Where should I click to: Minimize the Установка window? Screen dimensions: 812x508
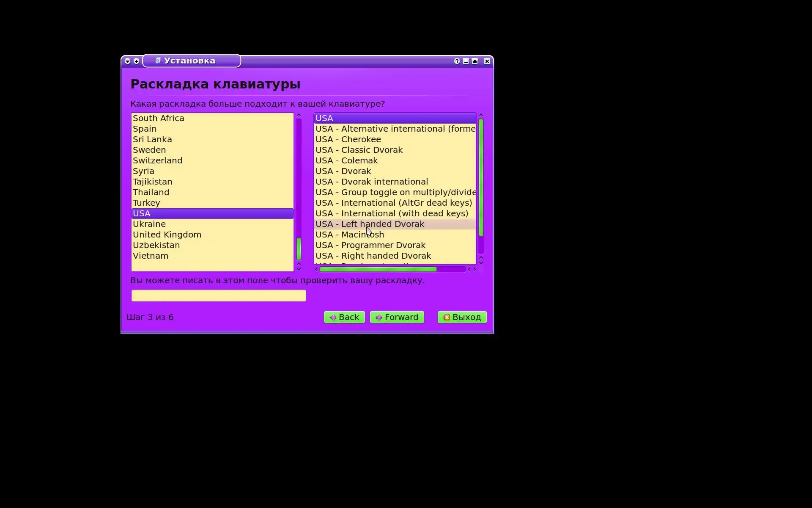coord(466,61)
